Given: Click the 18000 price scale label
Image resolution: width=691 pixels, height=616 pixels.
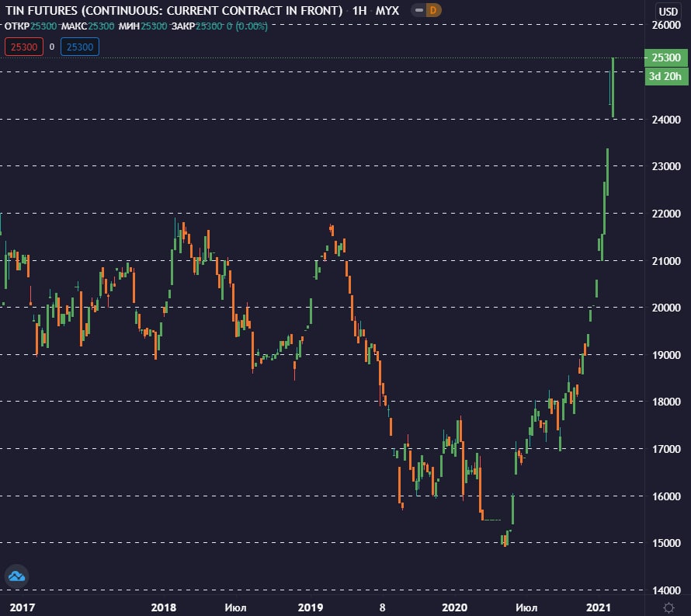Looking at the screenshot, I should [x=666, y=402].
